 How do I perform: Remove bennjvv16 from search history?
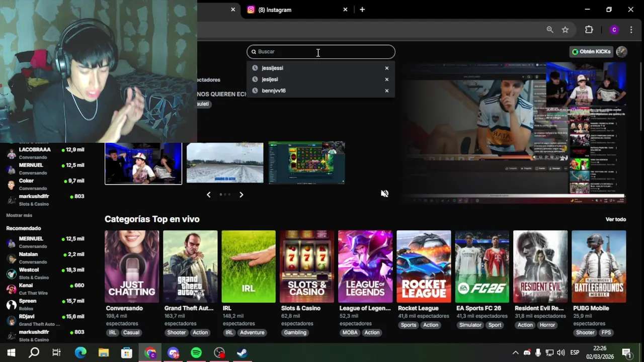[387, 91]
